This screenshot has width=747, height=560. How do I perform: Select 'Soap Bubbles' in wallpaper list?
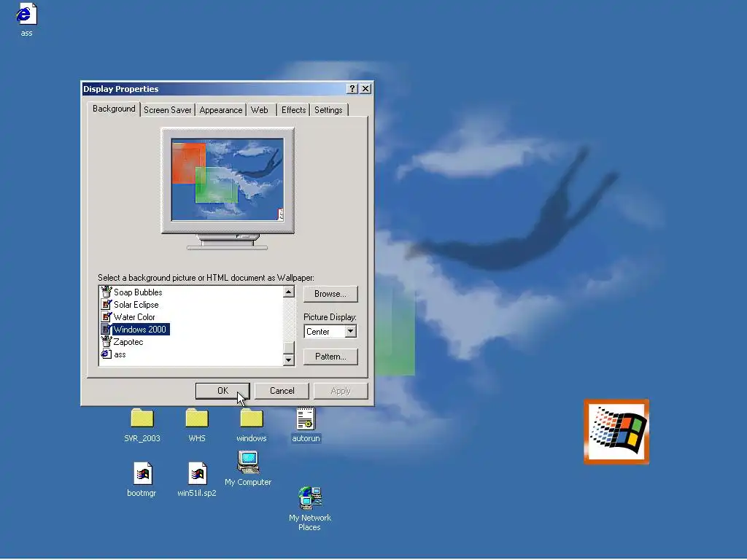138,292
